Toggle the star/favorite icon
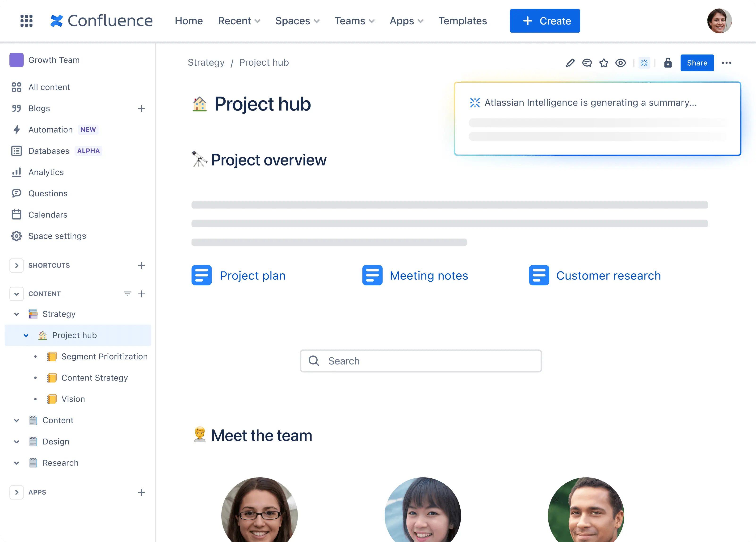The image size is (756, 542). [x=604, y=63]
